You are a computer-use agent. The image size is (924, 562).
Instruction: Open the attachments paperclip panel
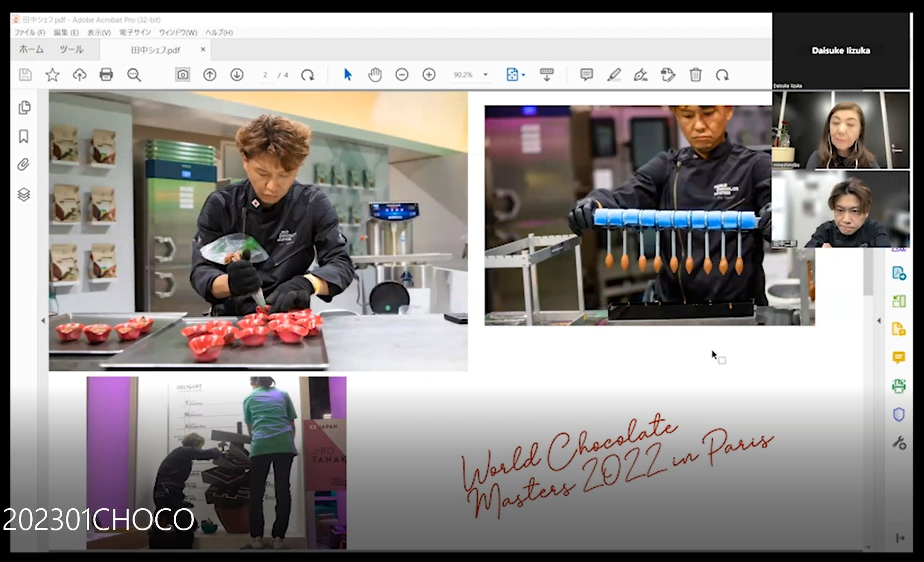click(24, 165)
